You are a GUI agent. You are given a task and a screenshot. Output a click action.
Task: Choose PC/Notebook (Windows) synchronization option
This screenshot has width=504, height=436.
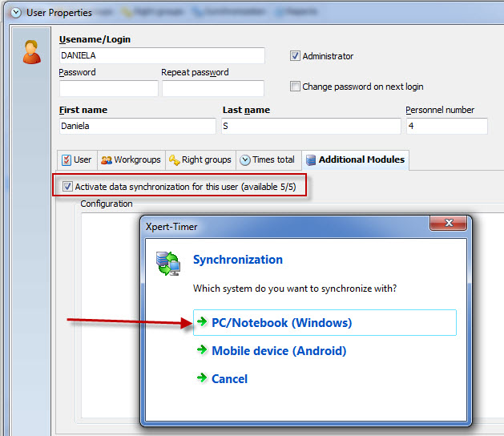pos(325,322)
